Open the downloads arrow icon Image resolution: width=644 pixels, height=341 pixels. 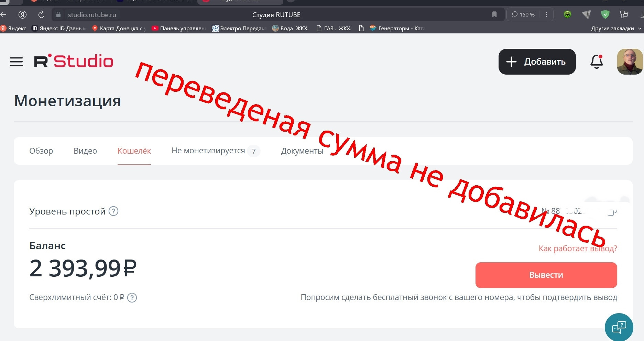[642, 14]
